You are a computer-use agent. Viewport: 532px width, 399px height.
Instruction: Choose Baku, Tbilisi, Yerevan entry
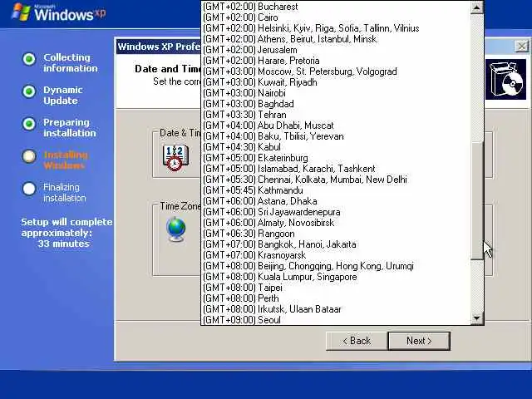point(336,136)
